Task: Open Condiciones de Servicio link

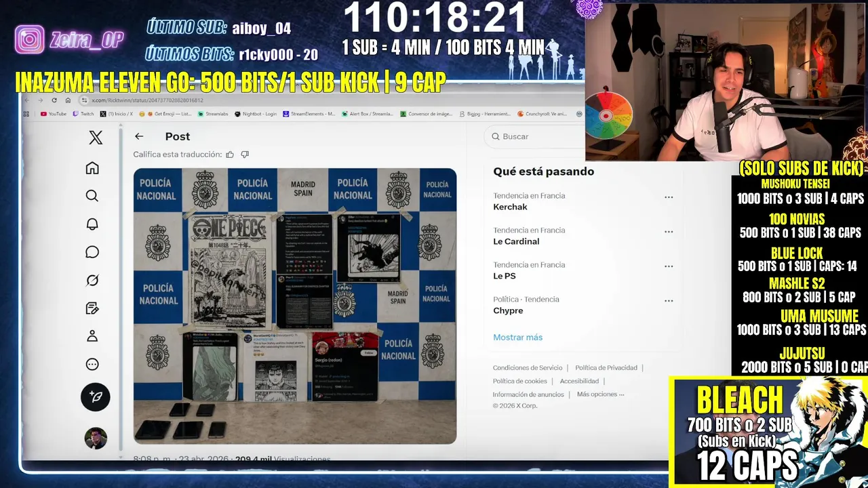Action: (528, 367)
